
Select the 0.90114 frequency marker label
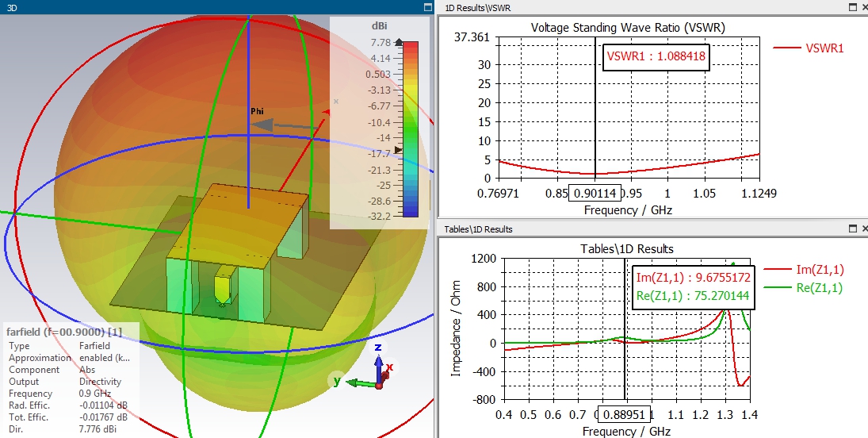[x=595, y=194]
